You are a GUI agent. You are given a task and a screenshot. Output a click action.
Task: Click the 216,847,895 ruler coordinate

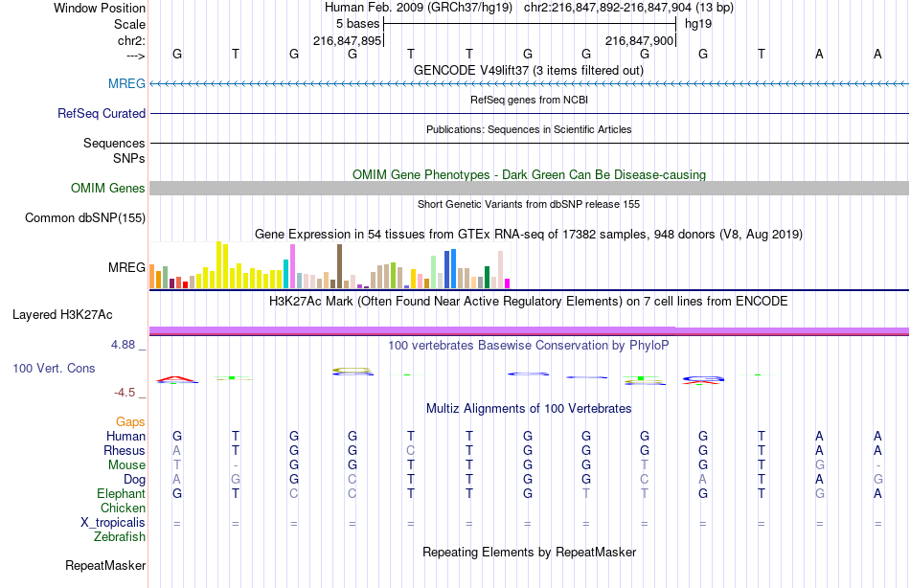tap(347, 40)
